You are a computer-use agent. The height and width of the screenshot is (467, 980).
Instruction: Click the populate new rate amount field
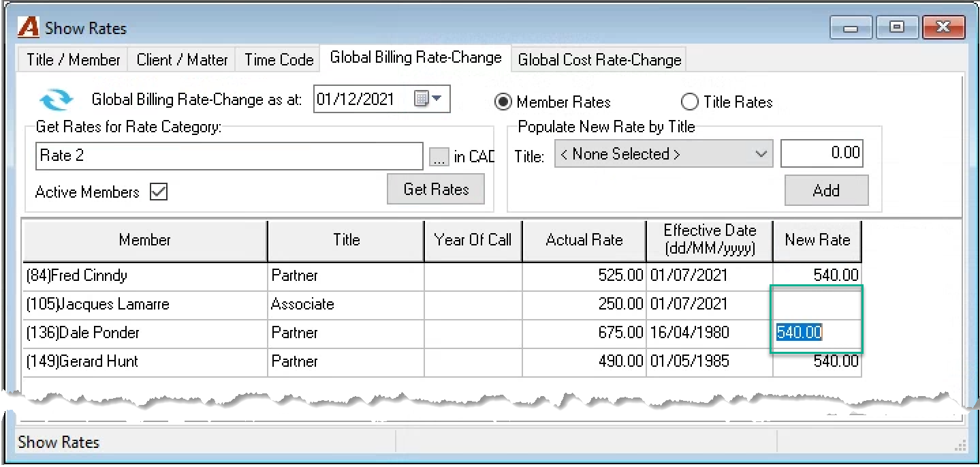click(822, 153)
